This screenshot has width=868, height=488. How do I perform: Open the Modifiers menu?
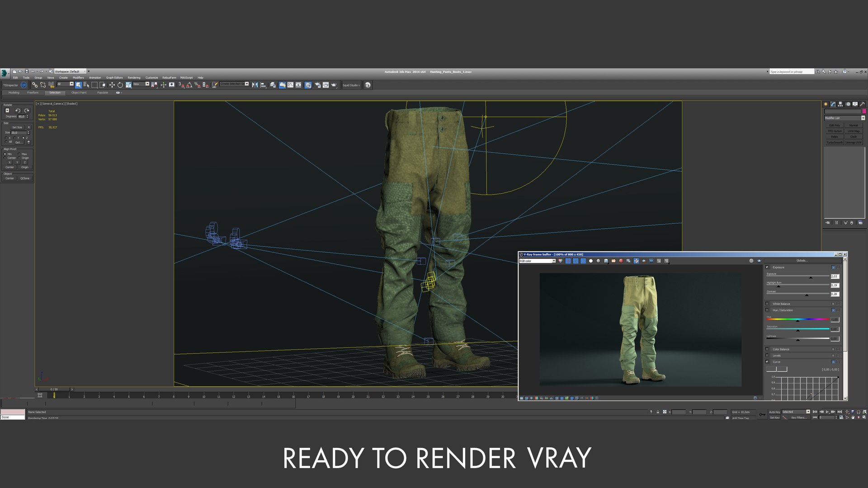click(x=78, y=78)
